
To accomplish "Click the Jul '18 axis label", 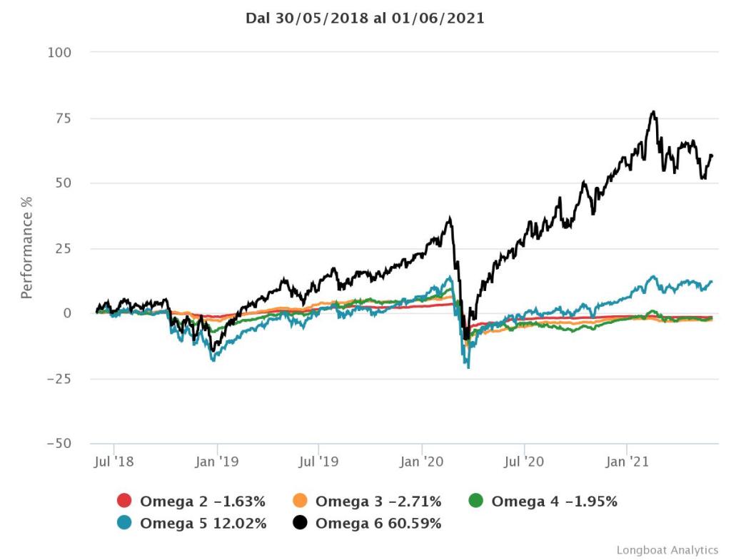I will pos(114,462).
